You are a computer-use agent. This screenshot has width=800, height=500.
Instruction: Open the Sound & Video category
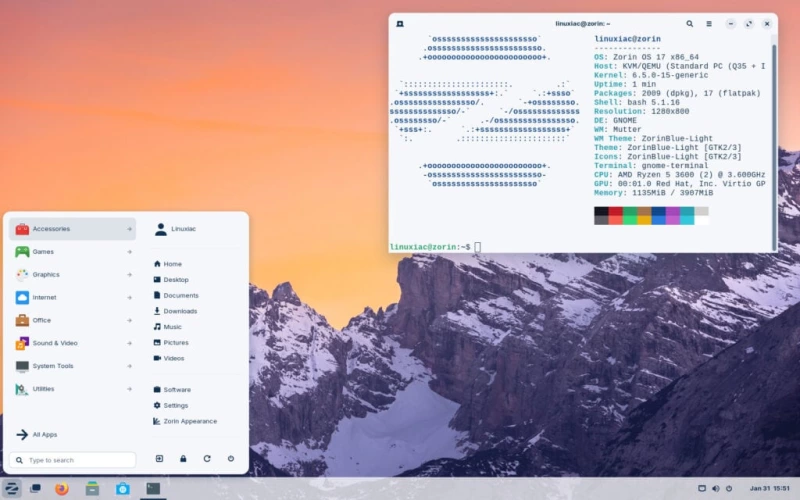pyautogui.click(x=72, y=343)
